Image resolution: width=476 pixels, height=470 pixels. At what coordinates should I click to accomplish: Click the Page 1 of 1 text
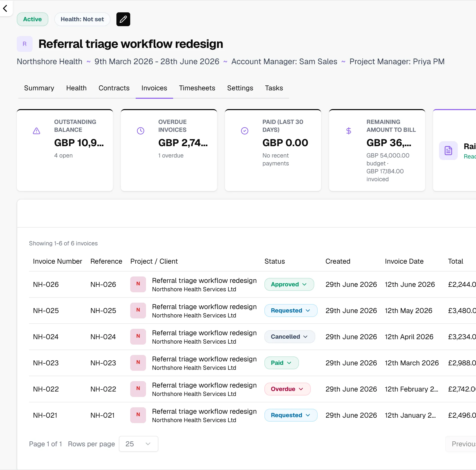pyautogui.click(x=45, y=444)
